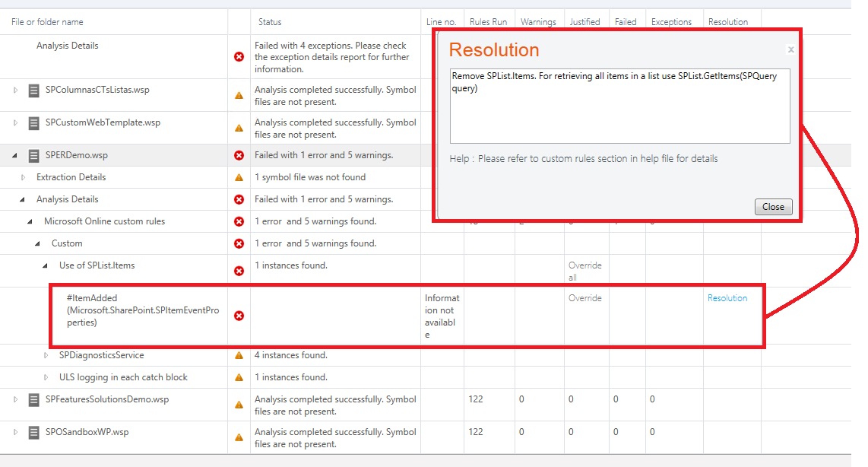The height and width of the screenshot is (467, 868).
Task: Click Override on the #ItemAdded row
Action: tap(584, 298)
